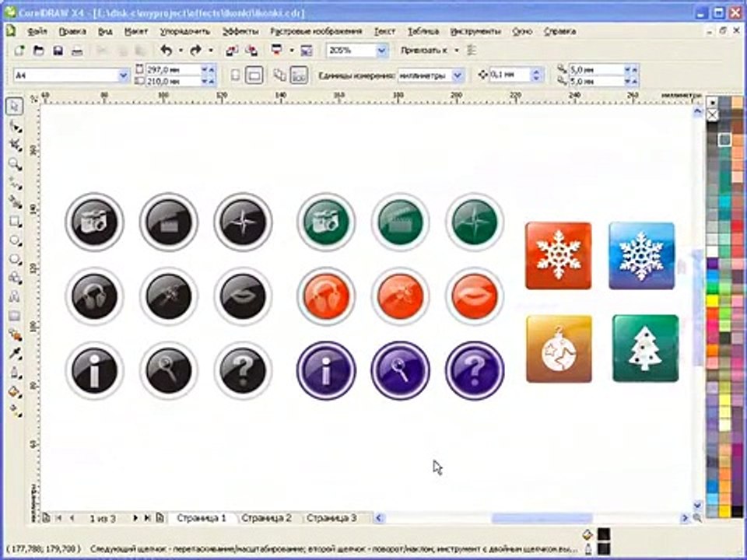Select the Smart Fill tool
The image size is (747, 560).
(16, 202)
